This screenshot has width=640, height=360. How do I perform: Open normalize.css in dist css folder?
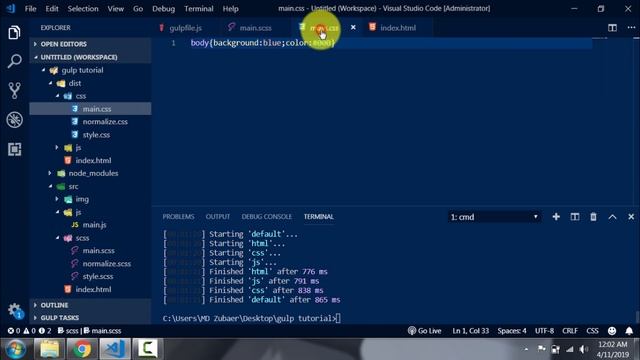105,122
